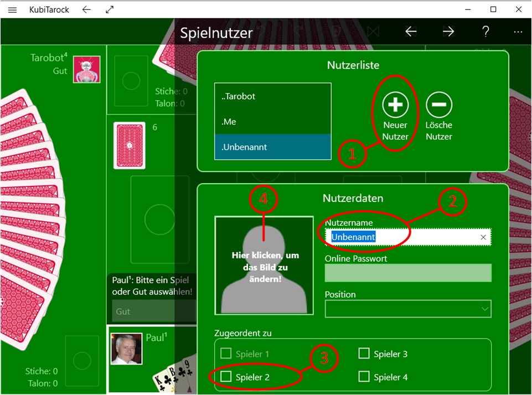Clear the Nutzername field with X
The width and height of the screenshot is (532, 395).
[x=483, y=237]
